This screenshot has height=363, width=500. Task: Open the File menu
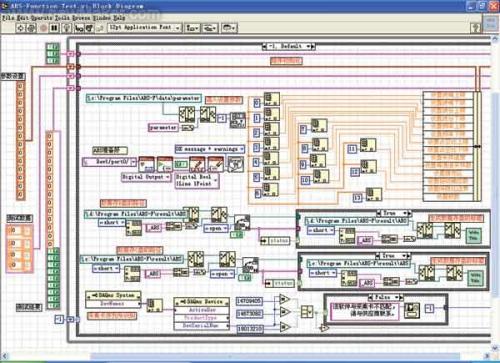(8, 17)
